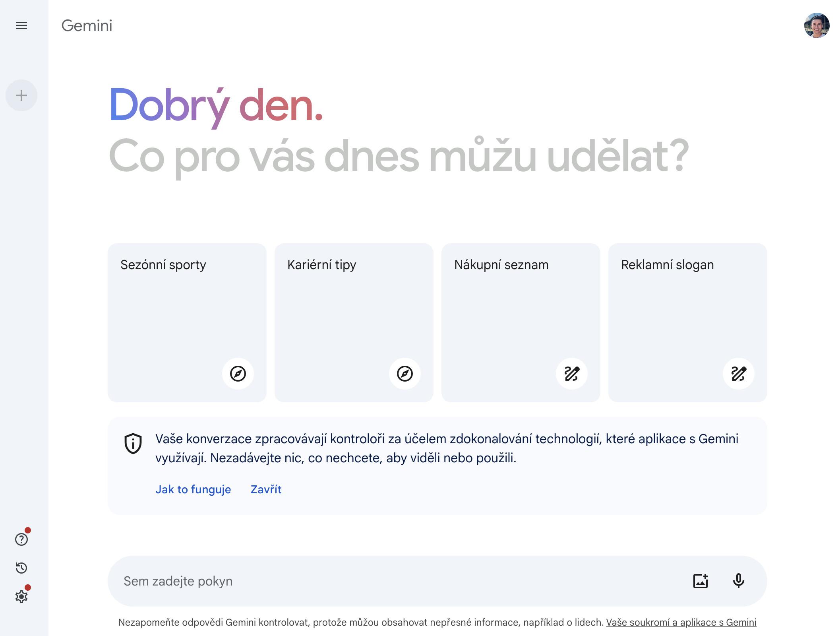Select the 'Nákupní seznam' suggestion card
The width and height of the screenshot is (840, 636).
[521, 323]
